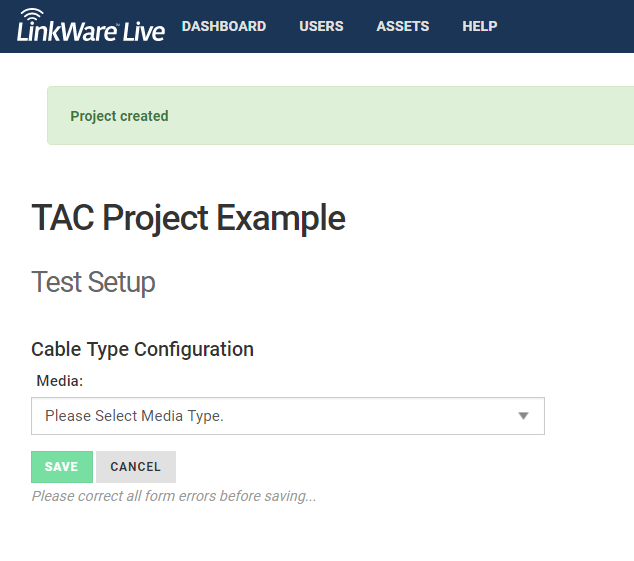Go to the USERS section
This screenshot has width=634, height=561.
click(321, 26)
